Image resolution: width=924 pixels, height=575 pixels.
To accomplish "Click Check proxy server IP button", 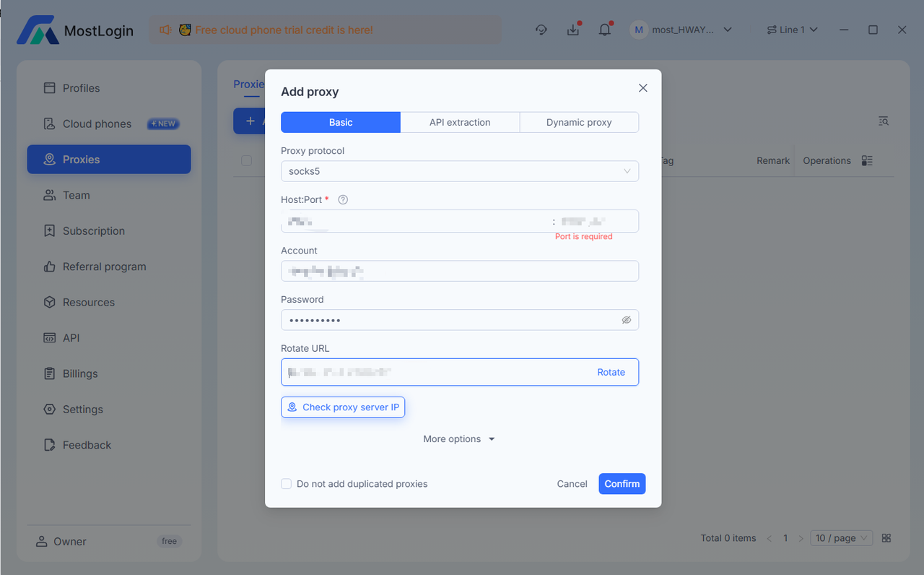I will [343, 407].
